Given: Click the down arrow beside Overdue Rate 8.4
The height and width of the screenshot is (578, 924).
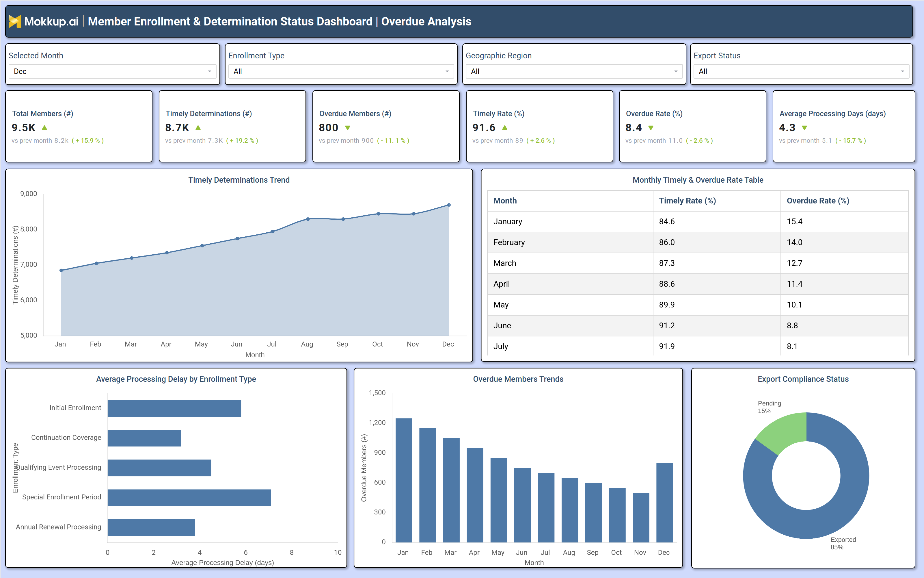Looking at the screenshot, I should (651, 128).
